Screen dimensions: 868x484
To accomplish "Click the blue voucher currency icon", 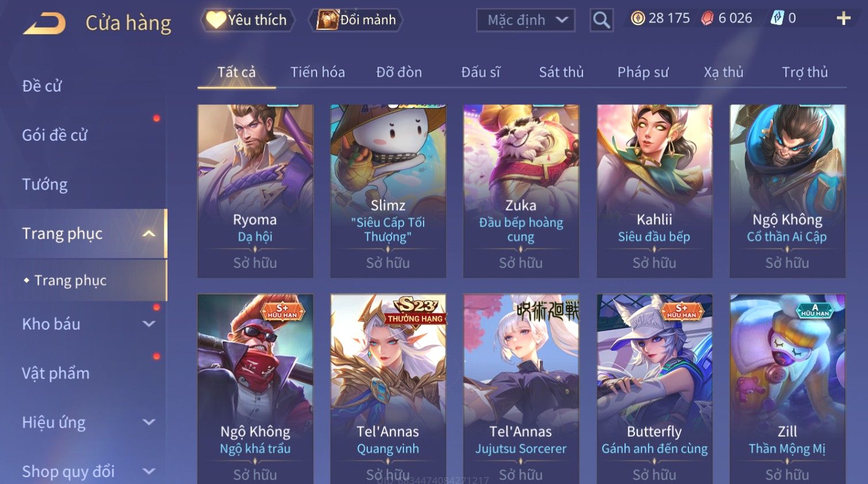I will (x=777, y=18).
